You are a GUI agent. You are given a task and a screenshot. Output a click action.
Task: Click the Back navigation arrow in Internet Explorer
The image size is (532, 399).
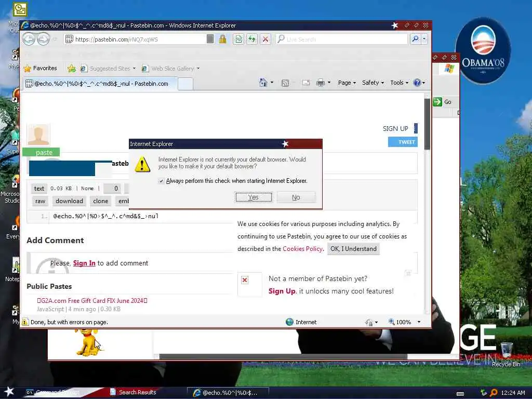click(29, 39)
